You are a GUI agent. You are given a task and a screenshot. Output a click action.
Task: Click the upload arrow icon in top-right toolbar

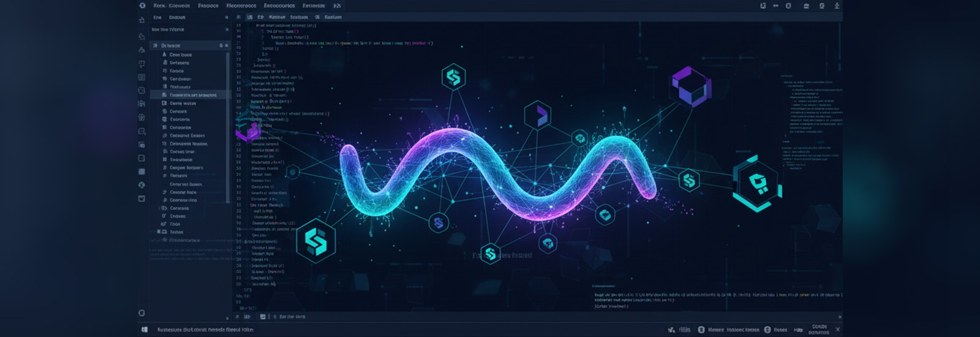coord(837,6)
